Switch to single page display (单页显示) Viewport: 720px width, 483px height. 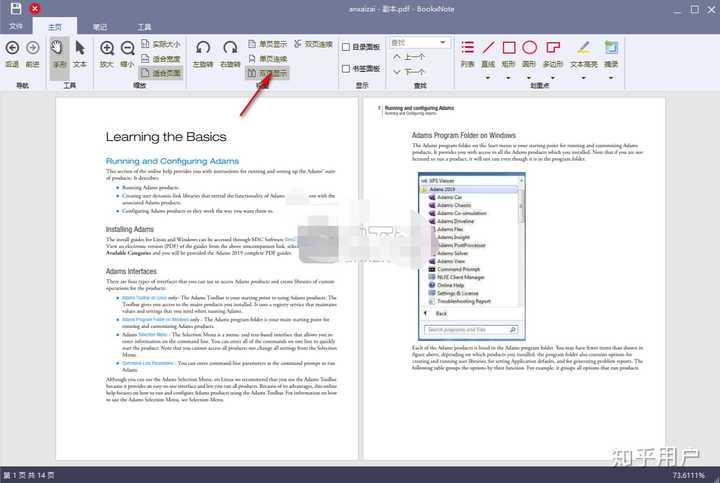[268, 44]
